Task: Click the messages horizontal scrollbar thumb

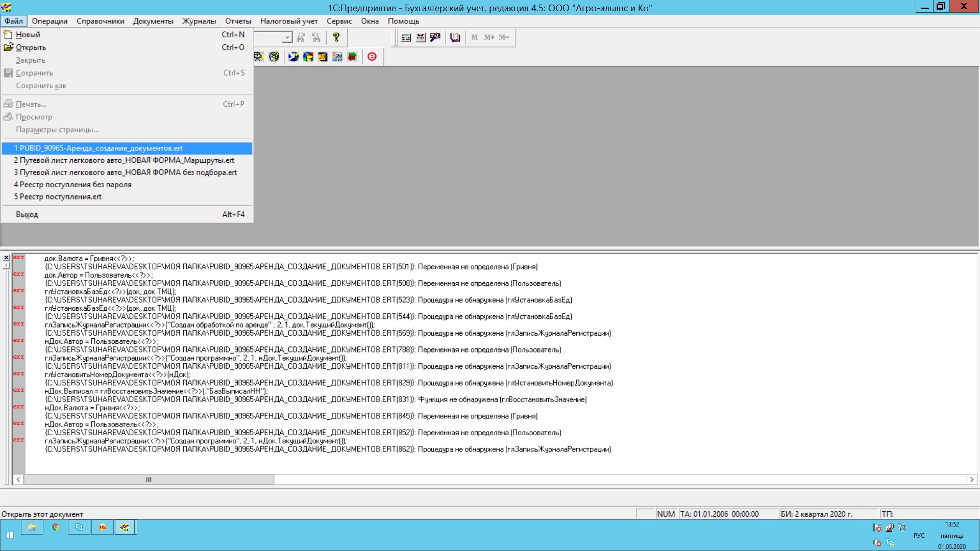Action: [149, 480]
